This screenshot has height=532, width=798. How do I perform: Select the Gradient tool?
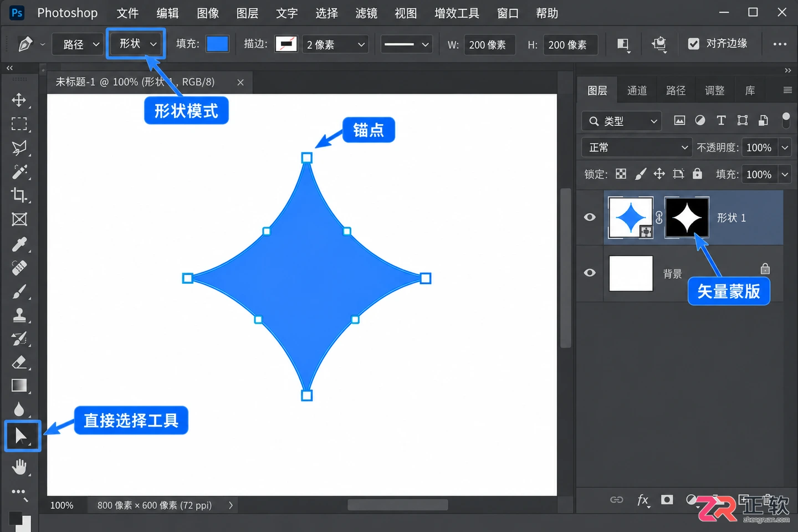[19, 386]
